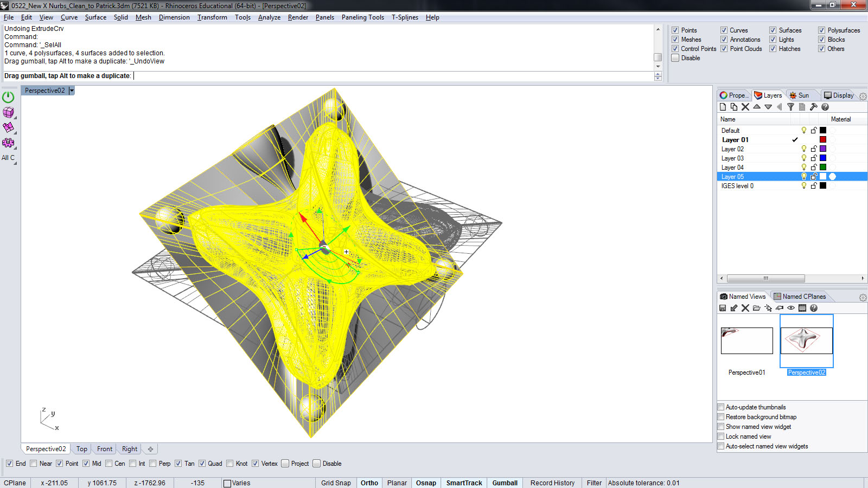The image size is (868, 488).
Task: Click the eye icon in Named Views toolbar
Action: coord(791,308)
